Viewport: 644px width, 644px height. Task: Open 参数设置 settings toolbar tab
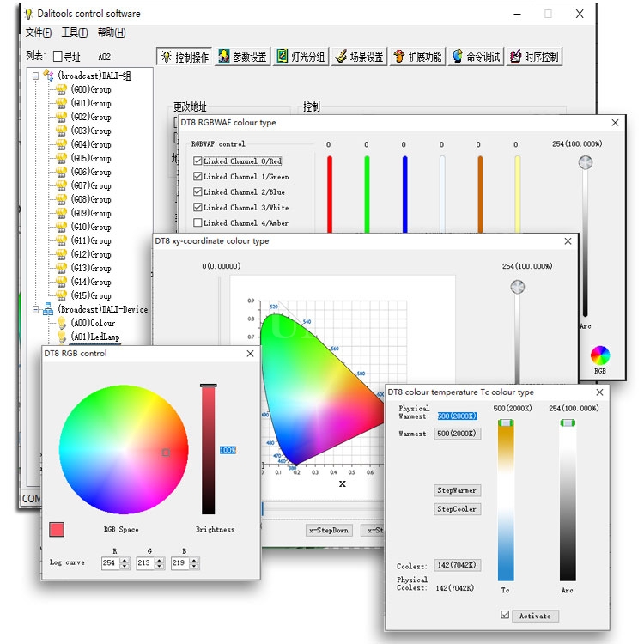pos(242,57)
